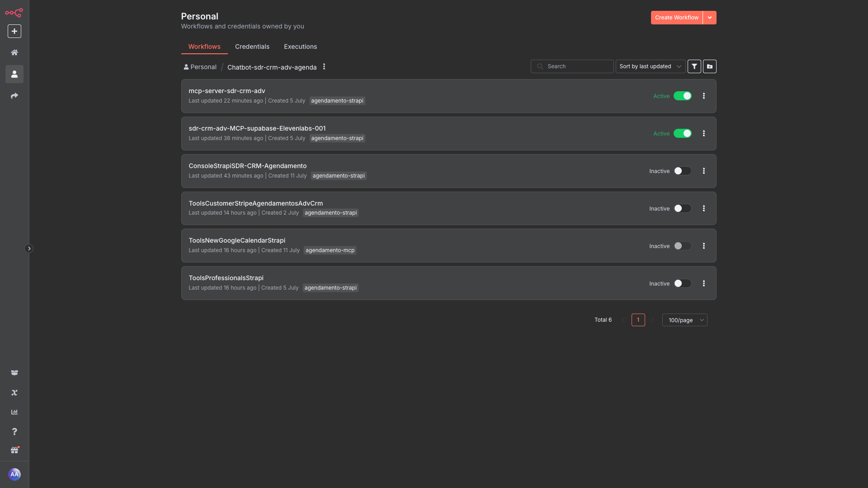Open the Variables icon in the sidebar
868x488 pixels.
14,393
